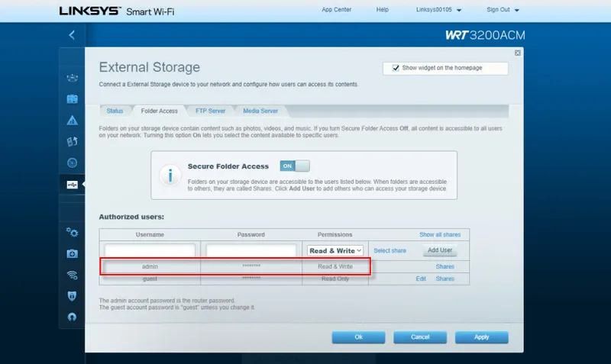Open the FTP Server tab
The width and height of the screenshot is (611, 364).
point(211,111)
